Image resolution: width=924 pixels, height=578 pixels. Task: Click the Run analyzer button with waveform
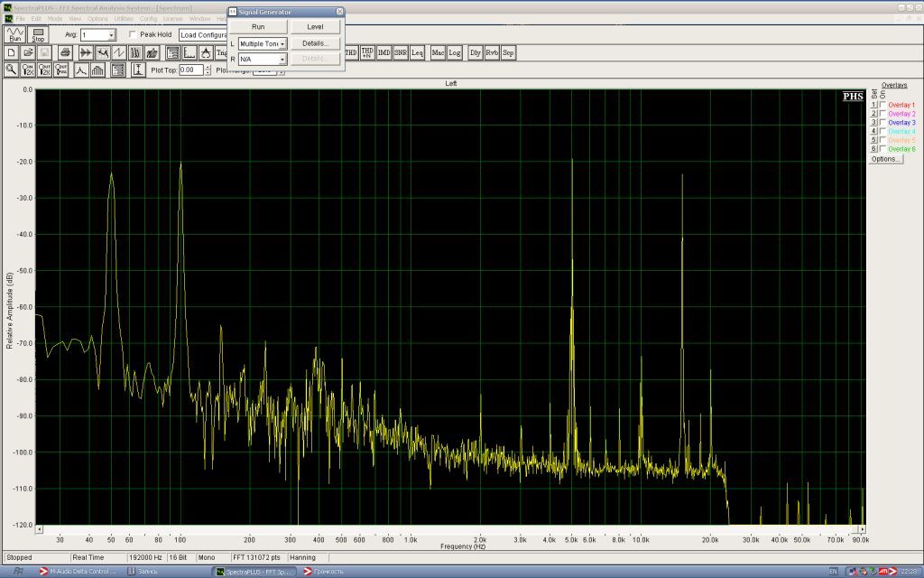(x=14, y=35)
